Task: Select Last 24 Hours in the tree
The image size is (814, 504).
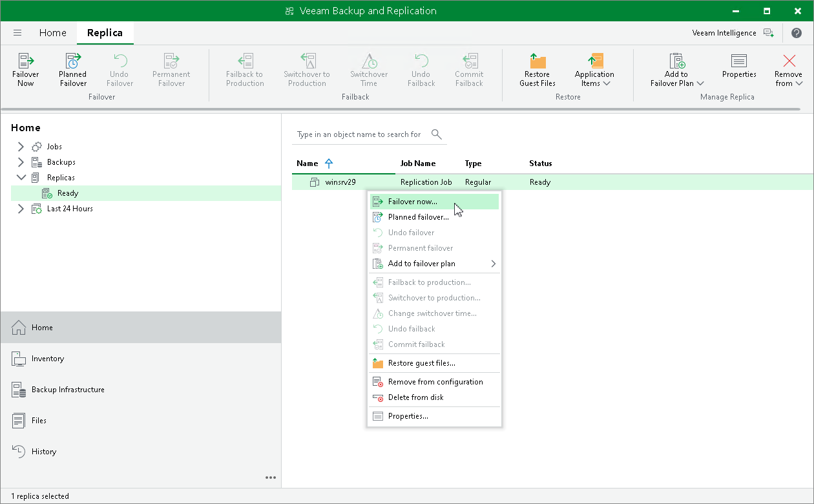Action: [x=70, y=209]
